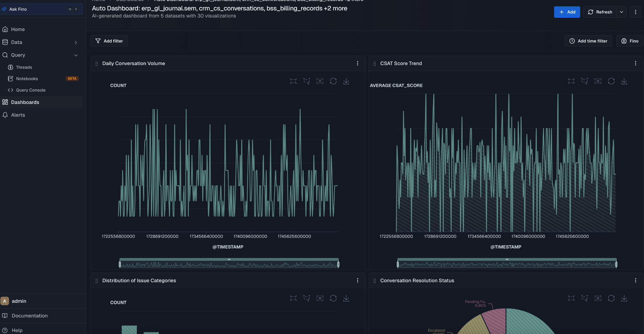Download CSAT Score Trend chart image
Screen dimensions: 644x334
pos(624,81)
